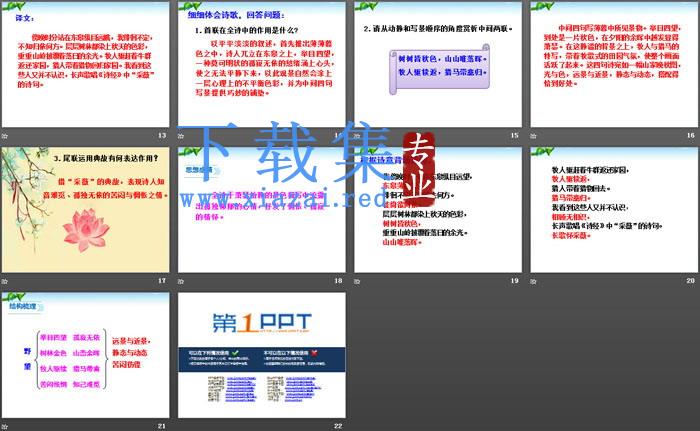Click animation star icon under slide 15
Screen dimensions: 700x431
357,136
